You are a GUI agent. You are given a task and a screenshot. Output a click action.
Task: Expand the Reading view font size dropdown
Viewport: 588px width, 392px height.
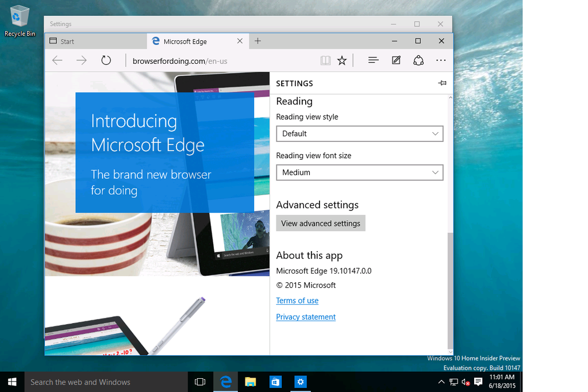[360, 172]
